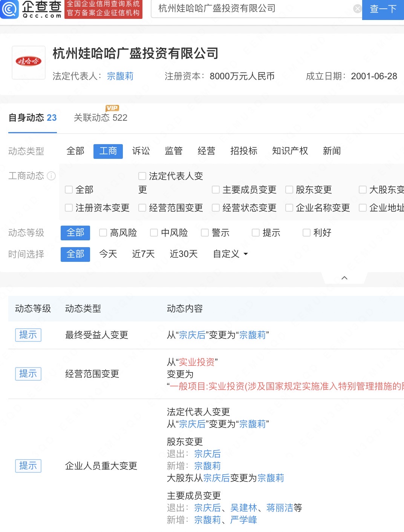Click the 全部 button in 动态等级

75,233
